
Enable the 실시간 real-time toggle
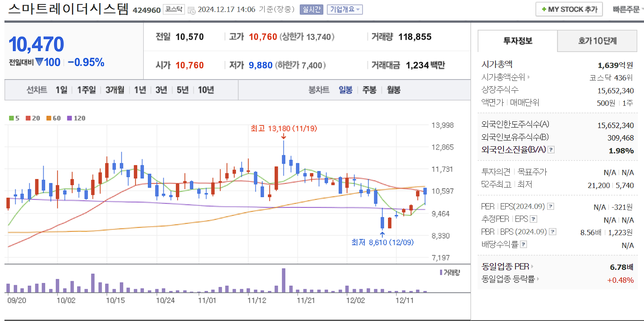pos(312,9)
